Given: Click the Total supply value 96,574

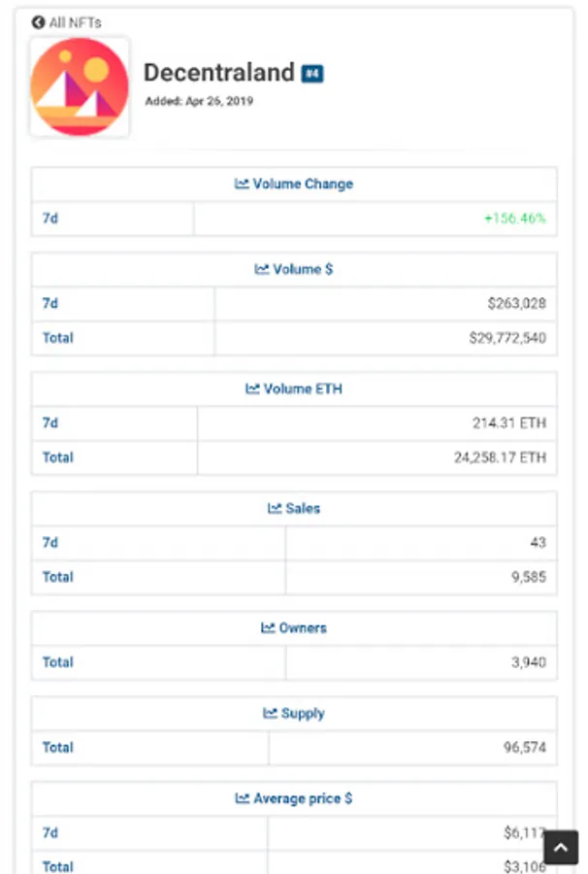Looking at the screenshot, I should pos(520,748).
